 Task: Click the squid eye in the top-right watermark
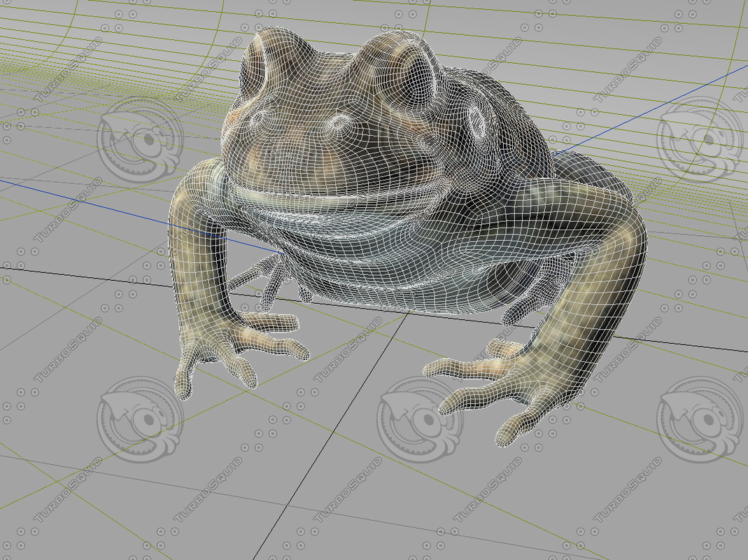click(x=708, y=140)
